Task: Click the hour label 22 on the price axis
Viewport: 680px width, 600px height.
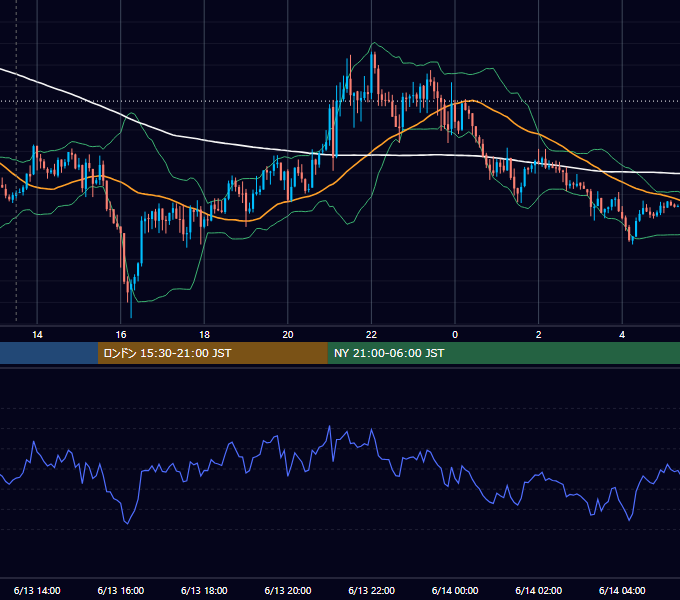Action: click(x=372, y=335)
